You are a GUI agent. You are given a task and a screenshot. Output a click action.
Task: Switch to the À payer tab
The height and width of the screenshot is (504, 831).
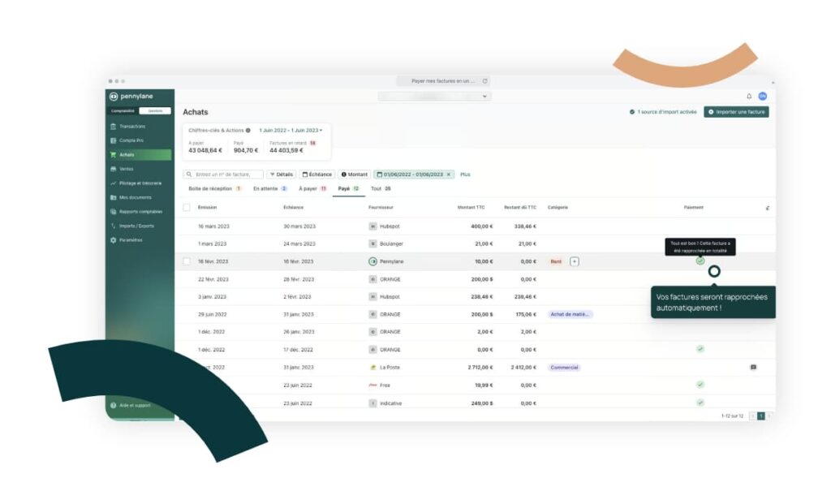[312, 188]
